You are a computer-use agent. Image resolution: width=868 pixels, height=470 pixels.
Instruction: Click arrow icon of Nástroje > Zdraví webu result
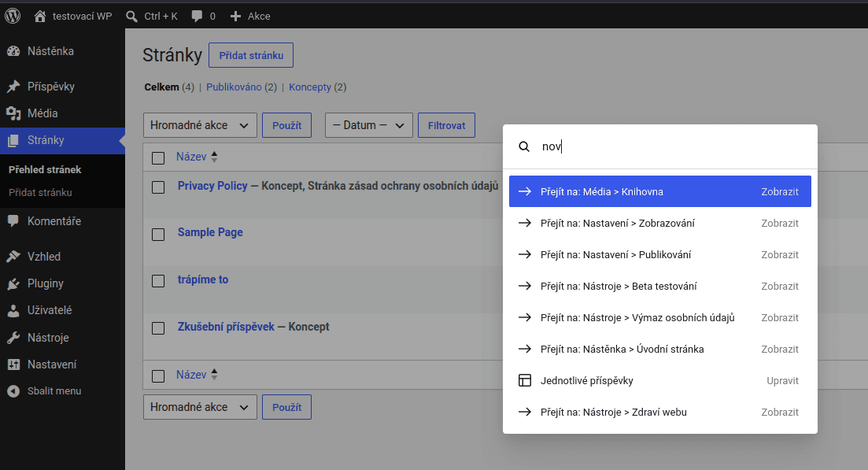coord(525,412)
